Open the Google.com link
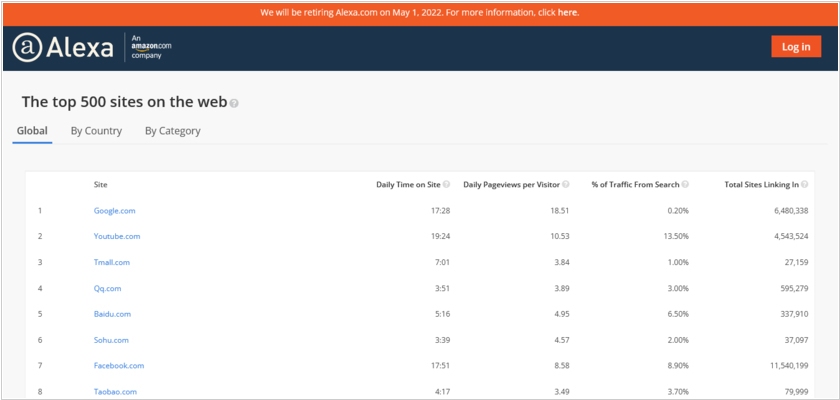Screen dimensions: 840x400 115,210
